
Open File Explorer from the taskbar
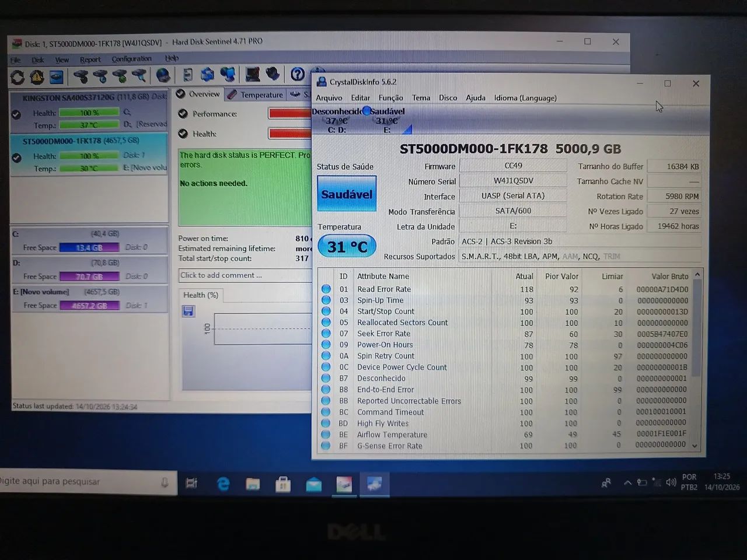click(253, 484)
